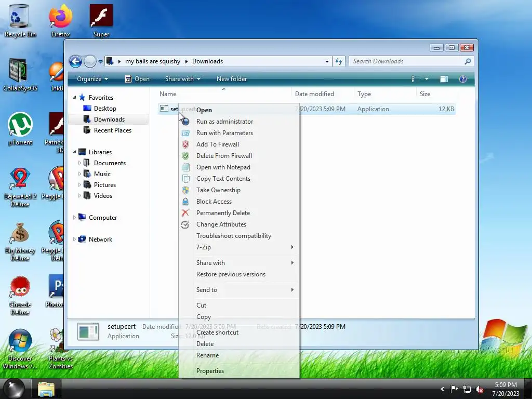
Task: Launch Chuzzle Deluxe from desktop
Action: (x=20, y=295)
